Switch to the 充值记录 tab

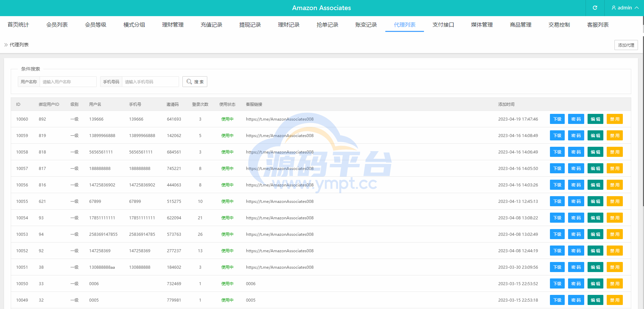pos(211,25)
